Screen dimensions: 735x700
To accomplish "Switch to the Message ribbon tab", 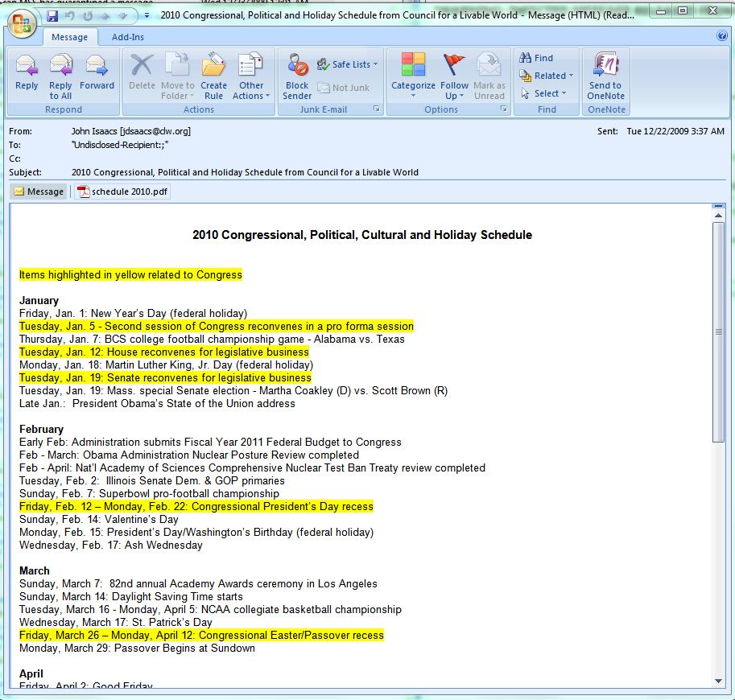I will click(x=70, y=37).
